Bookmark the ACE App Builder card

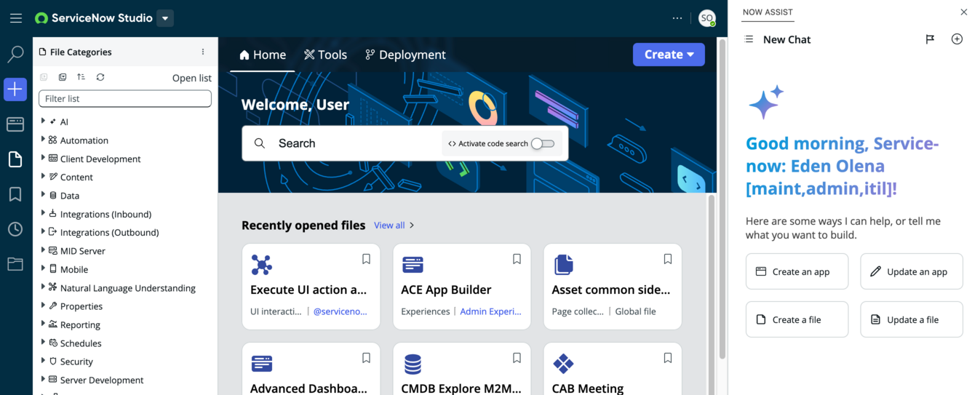[517, 259]
